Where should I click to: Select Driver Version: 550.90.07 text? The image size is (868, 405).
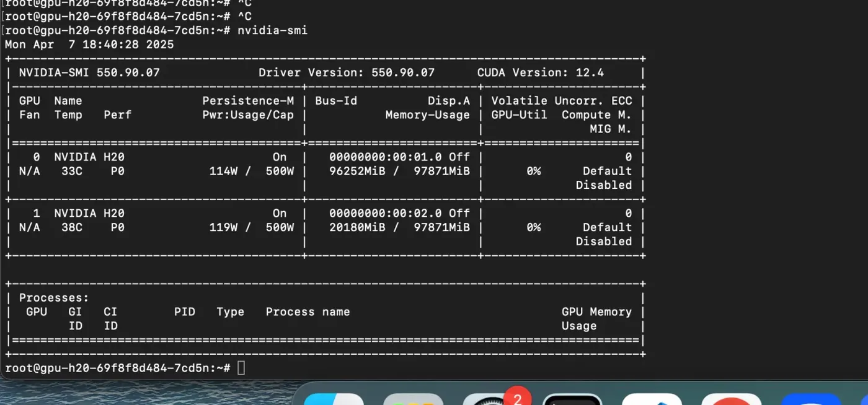point(347,72)
